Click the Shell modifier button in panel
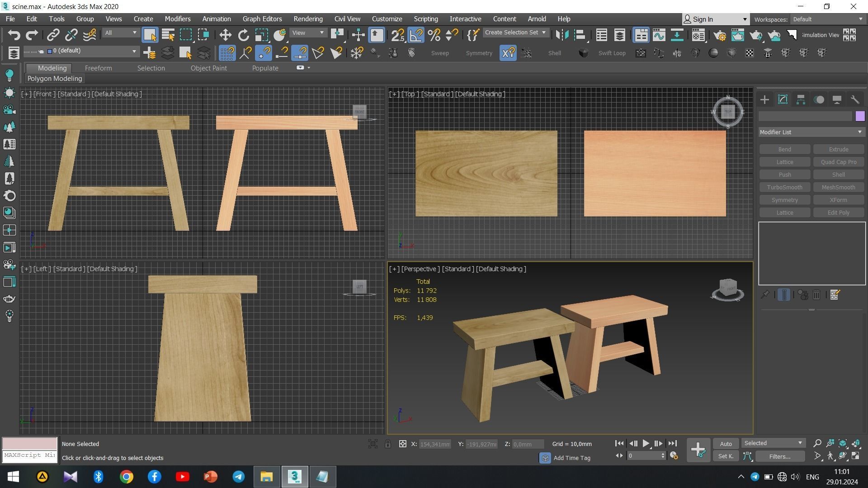The width and height of the screenshot is (868, 488). tap(838, 175)
